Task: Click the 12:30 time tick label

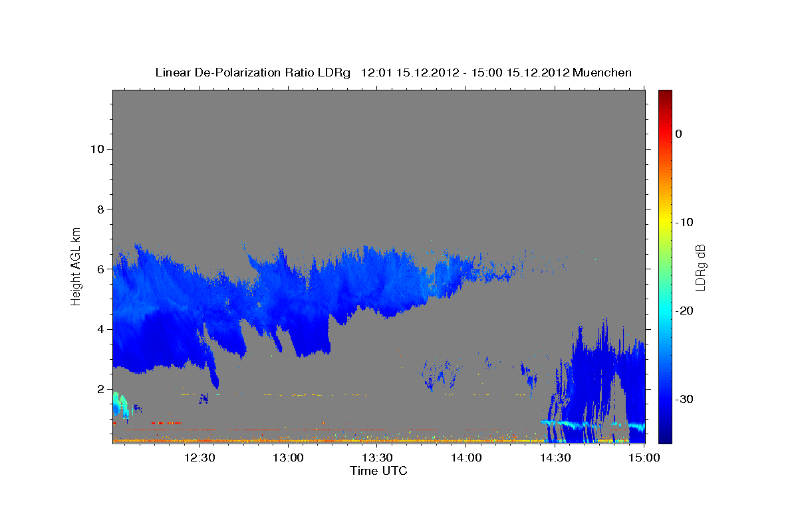Action: 199,458
